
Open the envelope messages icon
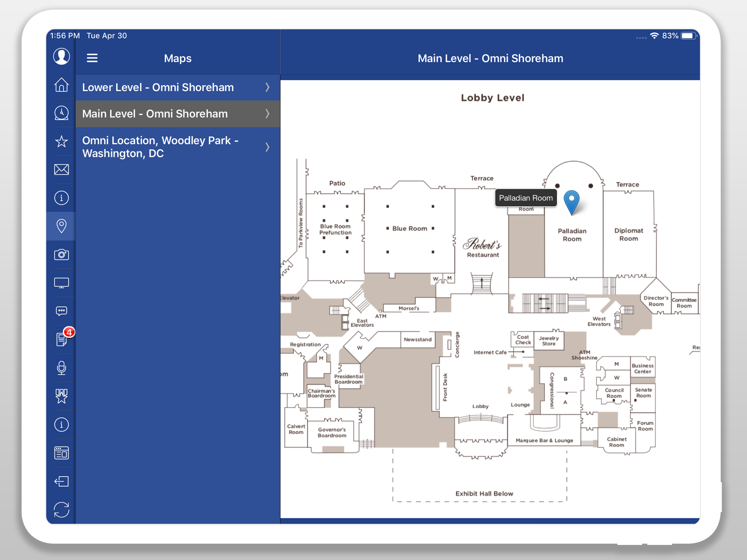point(62,169)
